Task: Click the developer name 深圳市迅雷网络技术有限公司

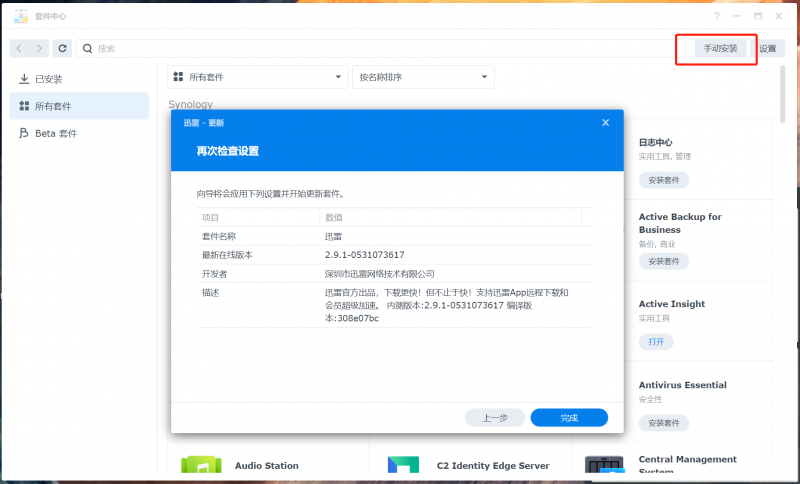Action: [380, 274]
